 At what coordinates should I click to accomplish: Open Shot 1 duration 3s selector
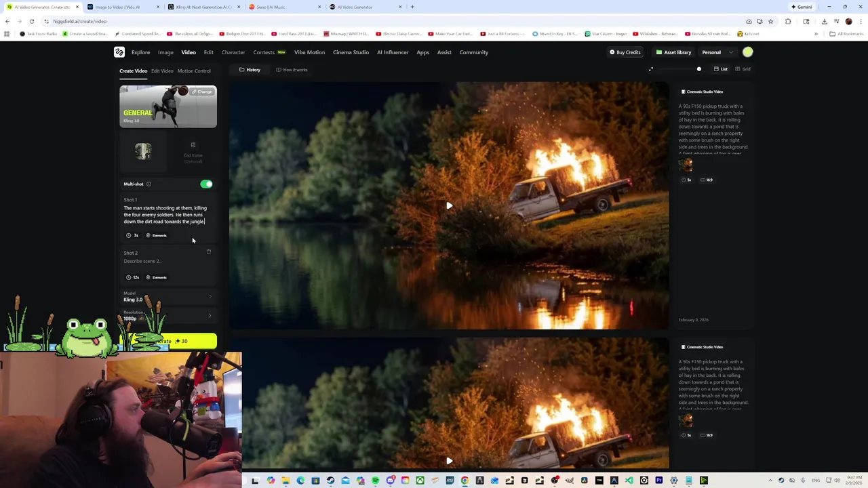(132, 235)
